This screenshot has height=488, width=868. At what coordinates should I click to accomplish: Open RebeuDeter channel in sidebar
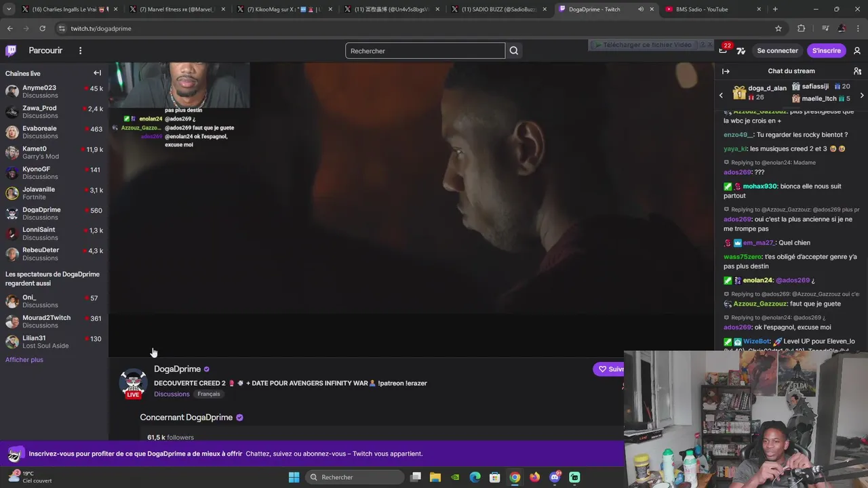coord(54,253)
